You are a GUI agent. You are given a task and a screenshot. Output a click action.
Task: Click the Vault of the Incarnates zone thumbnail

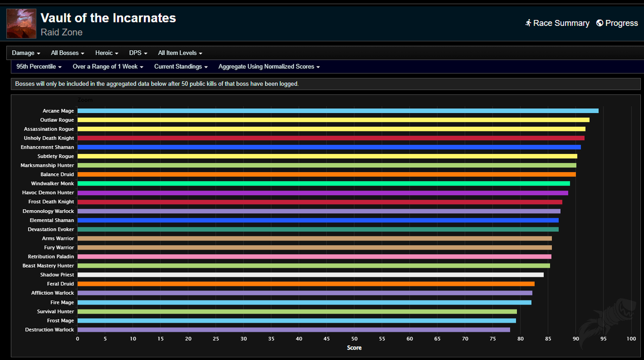(x=21, y=24)
